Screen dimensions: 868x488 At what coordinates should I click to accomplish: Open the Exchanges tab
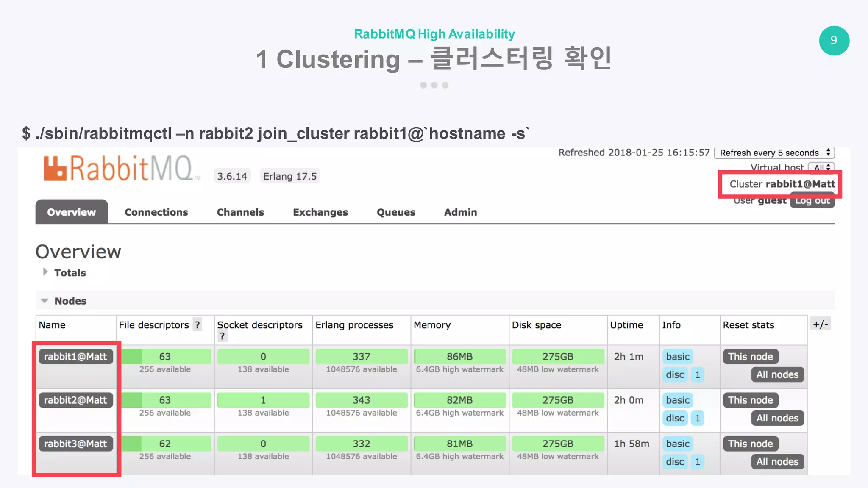coord(320,212)
